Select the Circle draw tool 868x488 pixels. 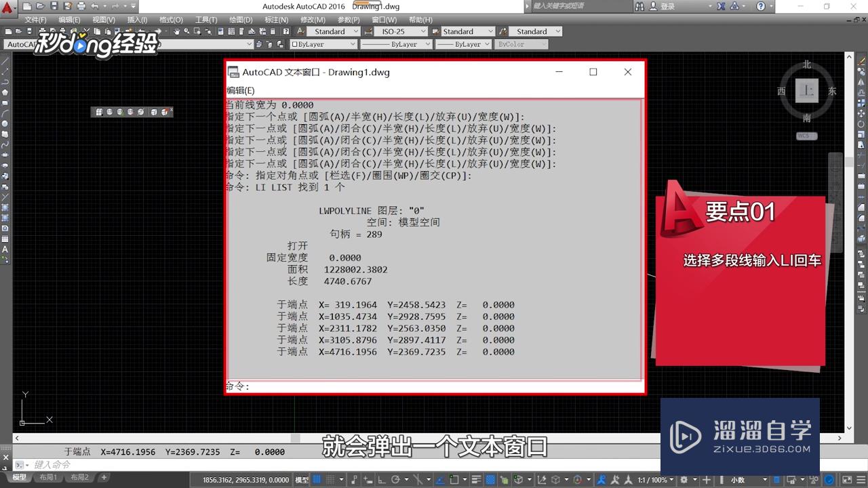[x=6, y=124]
